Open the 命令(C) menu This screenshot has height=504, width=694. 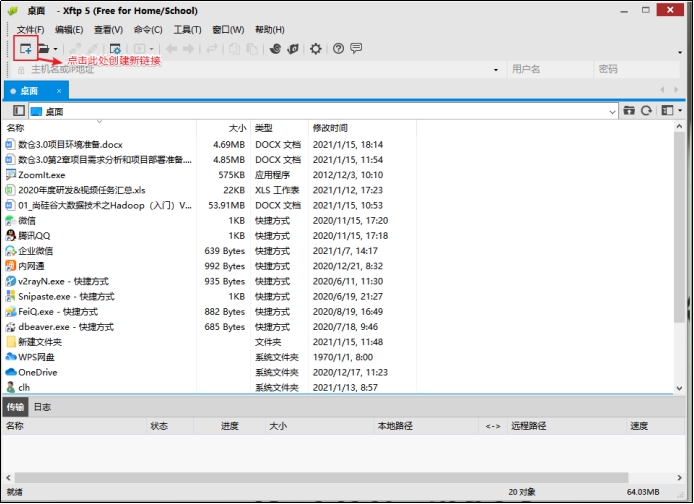click(148, 30)
